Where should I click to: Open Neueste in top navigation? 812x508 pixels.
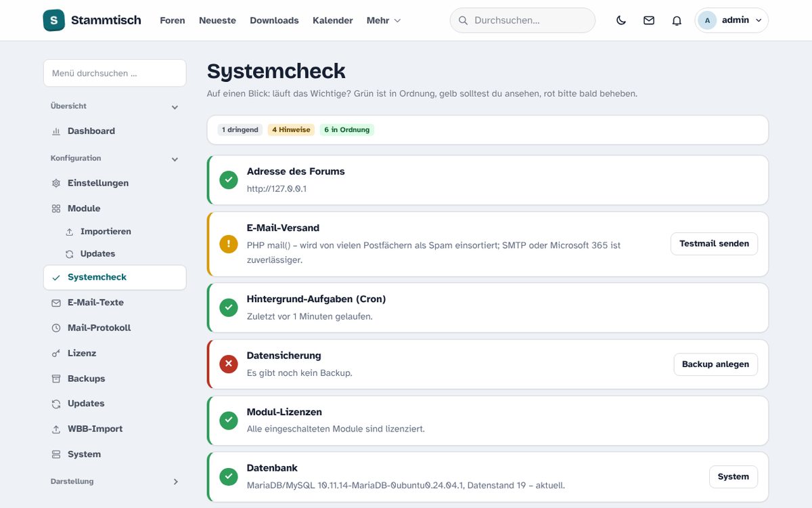pyautogui.click(x=217, y=20)
